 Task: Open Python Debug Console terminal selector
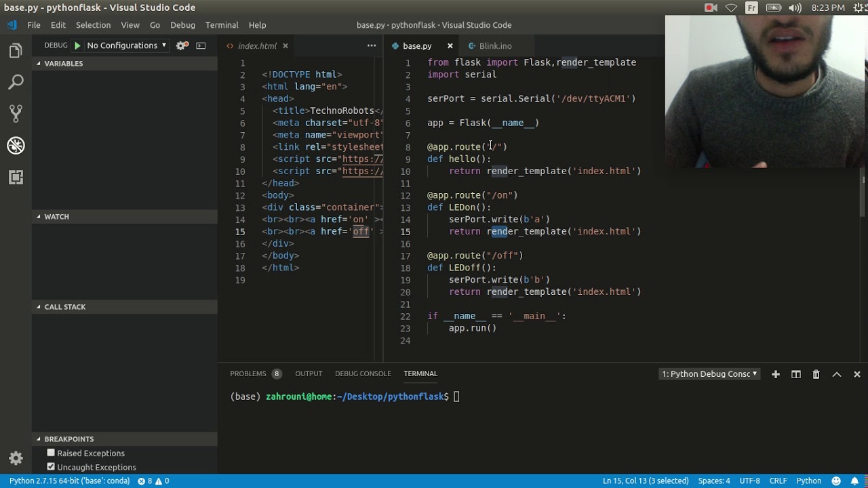(x=710, y=374)
